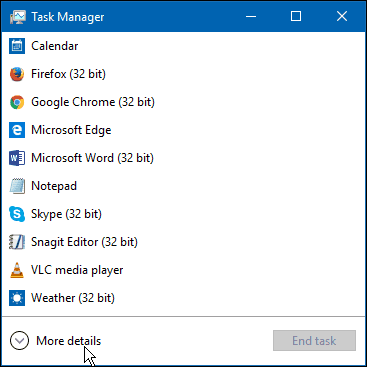Minimize the Task Manager window

pos(251,16)
